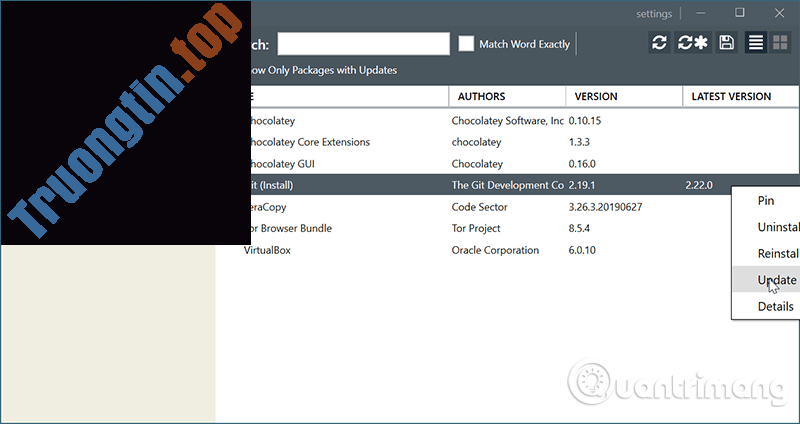
Task: Click the update all packages icon
Action: (693, 43)
